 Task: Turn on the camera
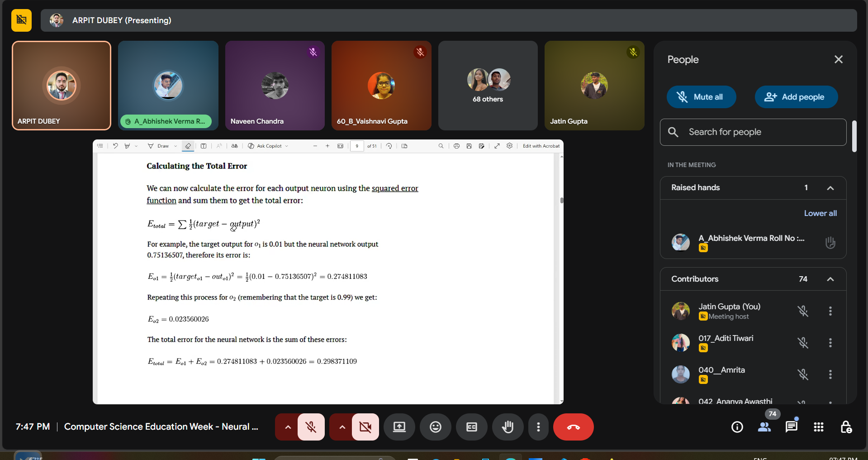(x=365, y=427)
